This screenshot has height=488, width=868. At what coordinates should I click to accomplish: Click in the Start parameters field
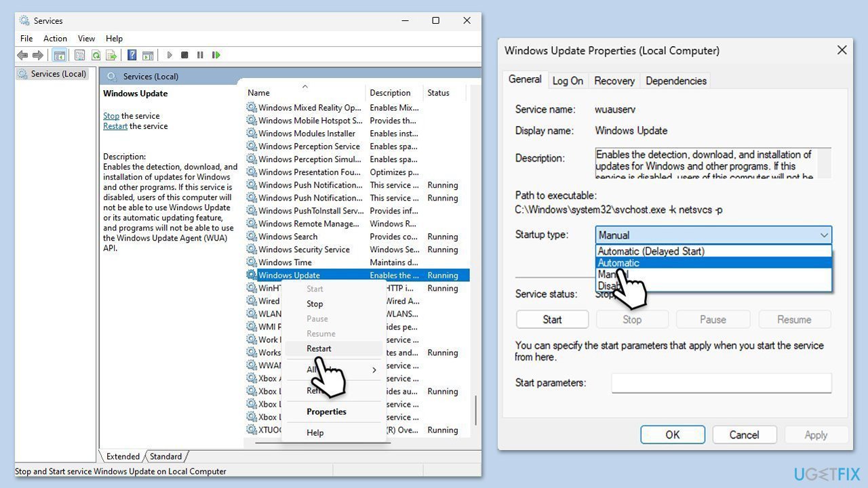tap(721, 383)
